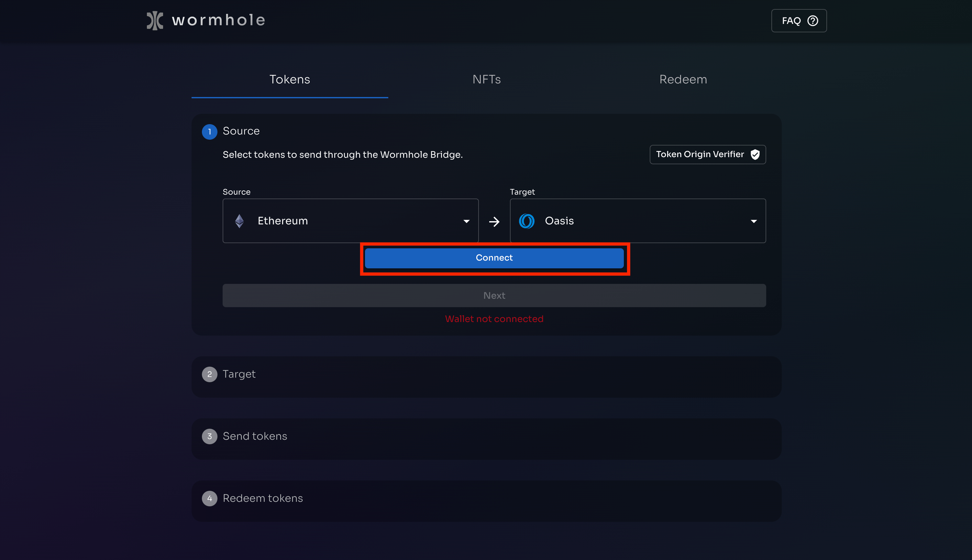The image size is (972, 560).
Task: Open the Target chain dropdown arrow
Action: pos(754,221)
